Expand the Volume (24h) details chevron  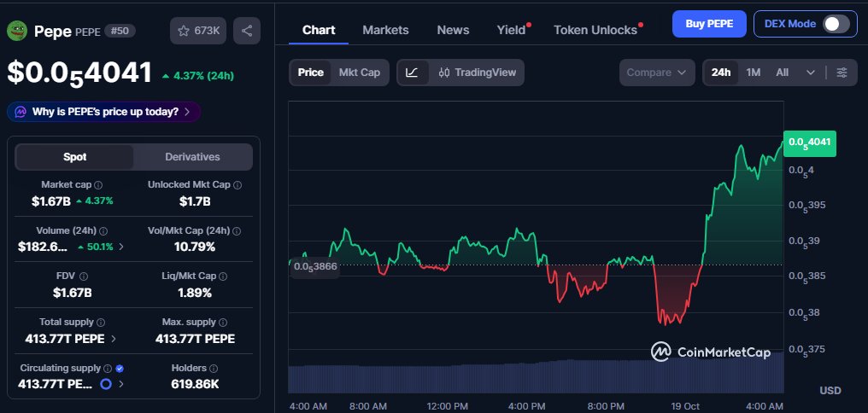click(121, 247)
